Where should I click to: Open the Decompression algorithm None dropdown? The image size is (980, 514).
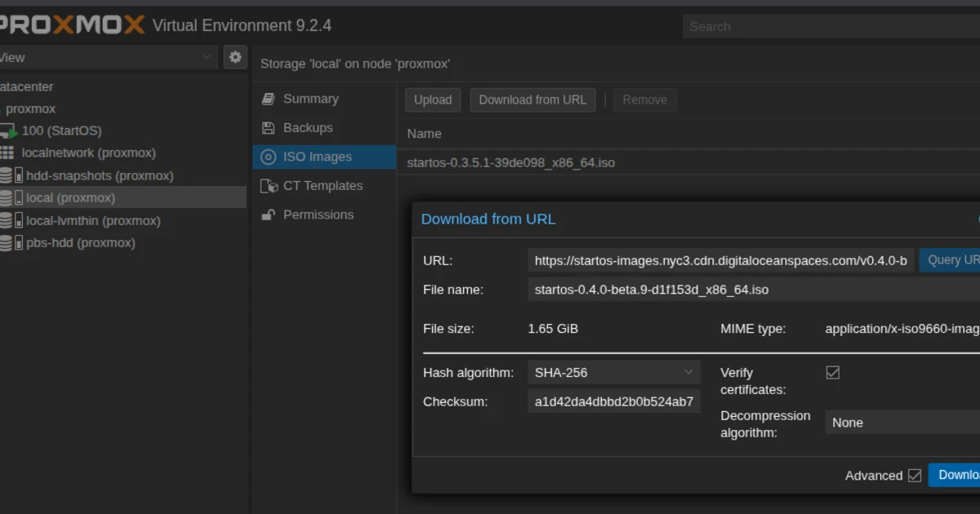click(902, 423)
